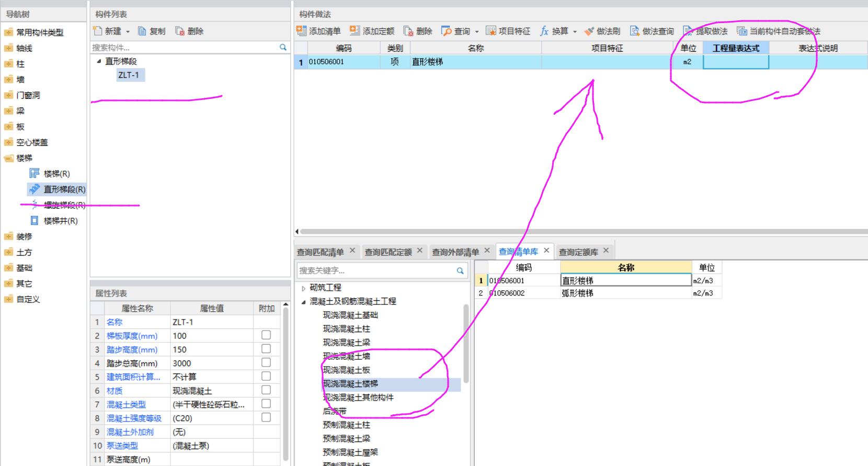868x466 pixels.
Task: Click the 做法刷 brush tool
Action: pos(602,31)
